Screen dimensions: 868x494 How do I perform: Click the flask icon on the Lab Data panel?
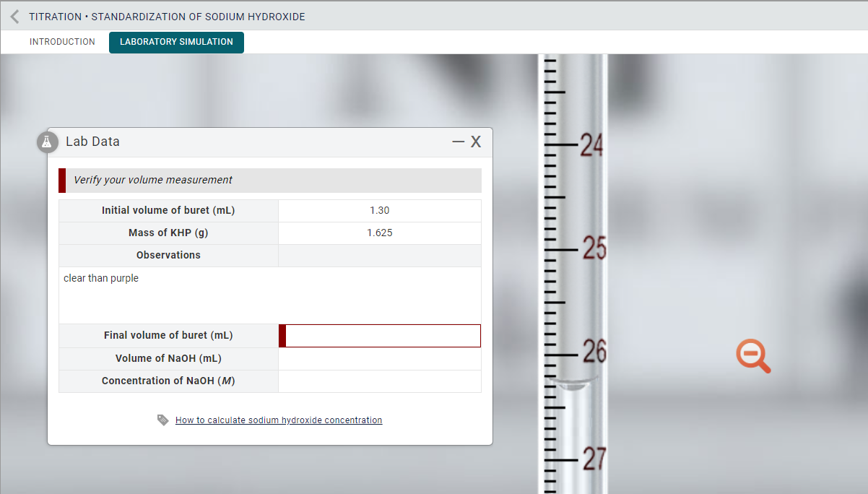[x=47, y=142]
